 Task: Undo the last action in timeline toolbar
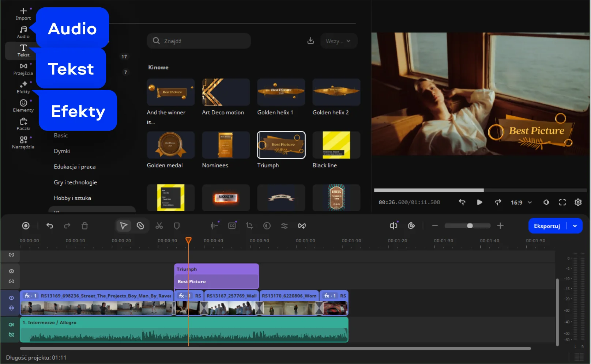(50, 226)
